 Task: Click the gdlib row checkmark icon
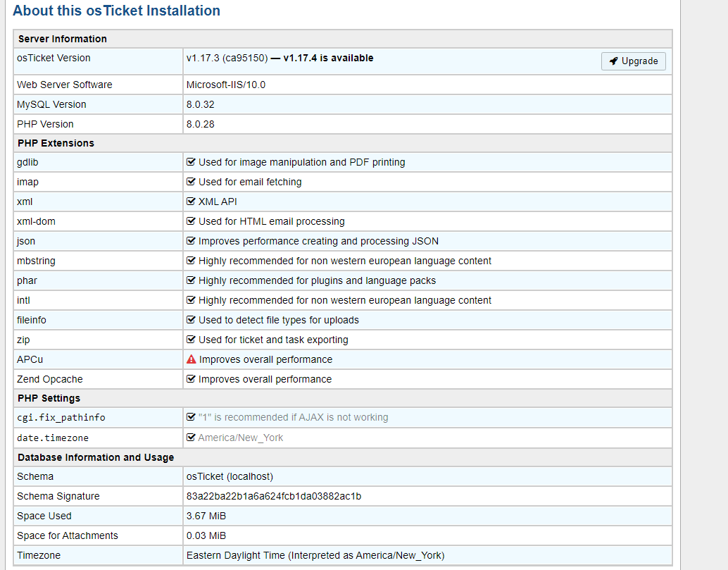coord(191,162)
